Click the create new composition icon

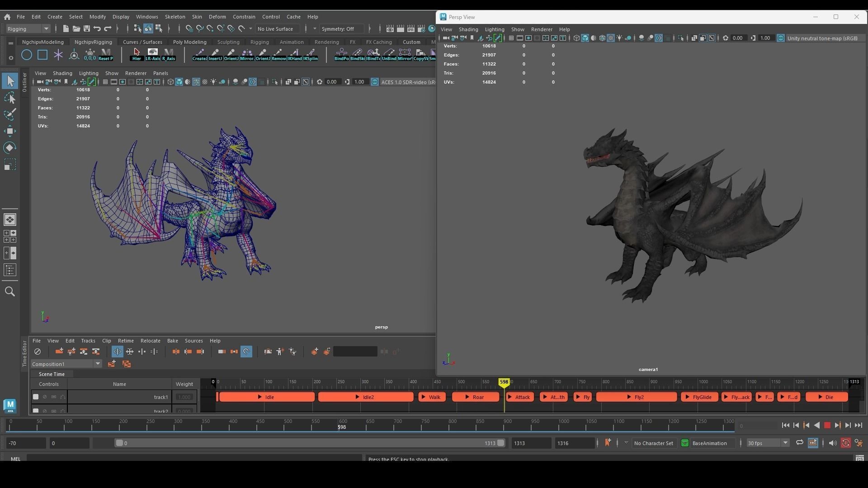click(111, 364)
